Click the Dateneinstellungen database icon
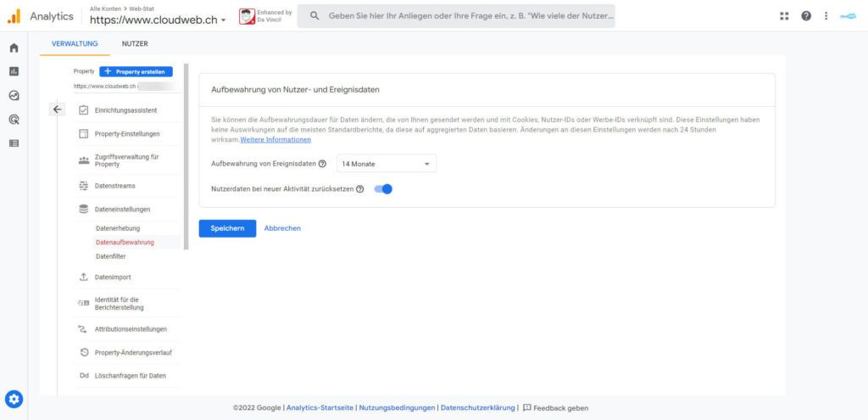Image resolution: width=868 pixels, height=420 pixels. tap(84, 210)
